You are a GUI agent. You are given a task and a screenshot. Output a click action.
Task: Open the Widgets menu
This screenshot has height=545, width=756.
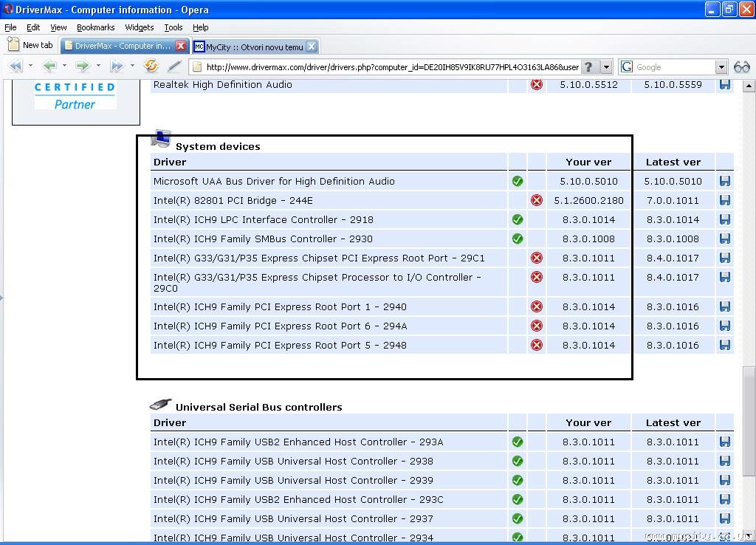pos(139,27)
